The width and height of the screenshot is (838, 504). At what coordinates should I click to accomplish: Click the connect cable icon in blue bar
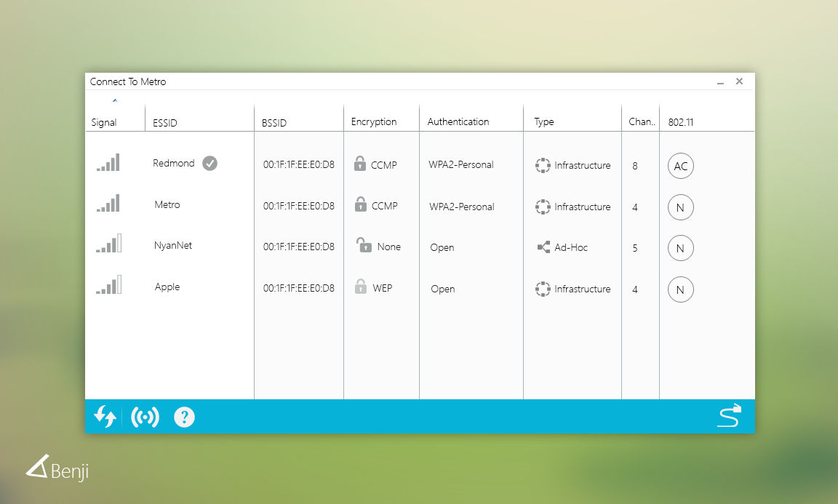(730, 415)
